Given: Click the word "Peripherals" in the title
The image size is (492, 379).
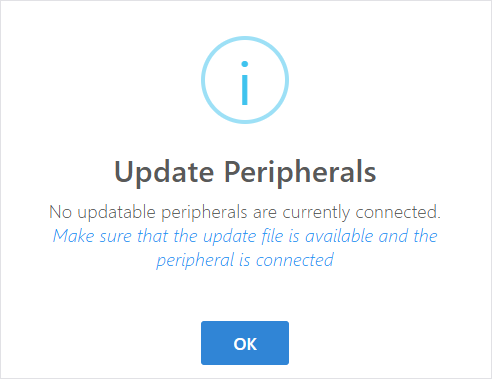Looking at the screenshot, I should click(300, 172).
